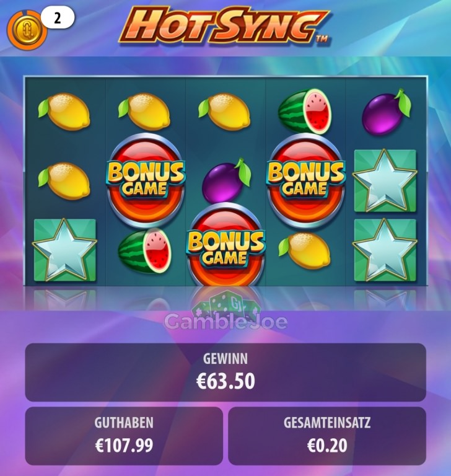Image resolution: width=451 pixels, height=476 pixels.
Task: Click the watermelon symbol at bottom of reel two
Action: point(145,251)
